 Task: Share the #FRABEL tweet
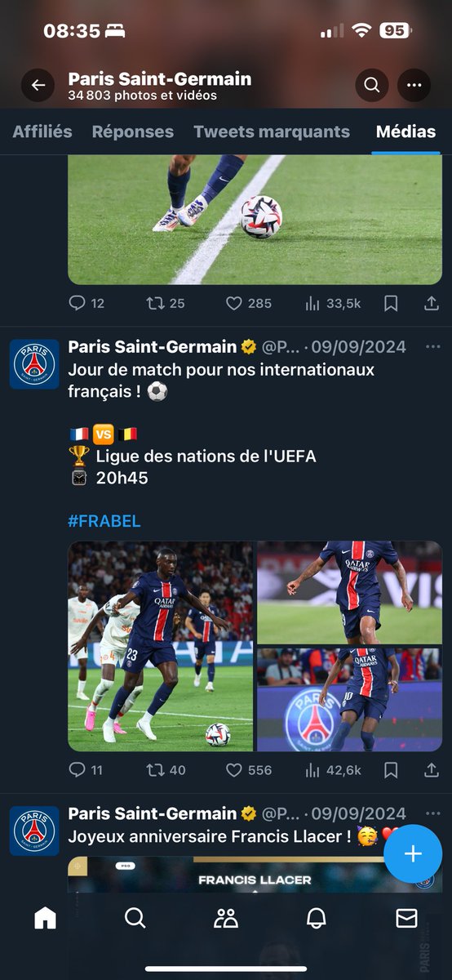(x=432, y=770)
